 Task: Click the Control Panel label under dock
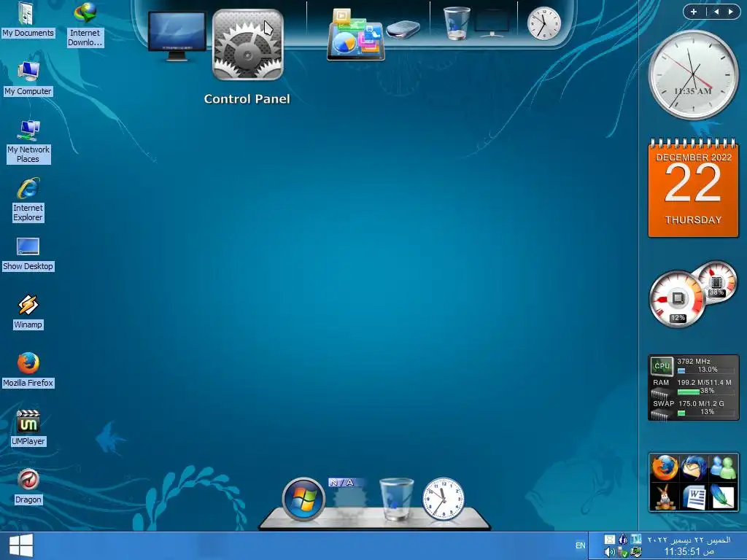tap(247, 99)
